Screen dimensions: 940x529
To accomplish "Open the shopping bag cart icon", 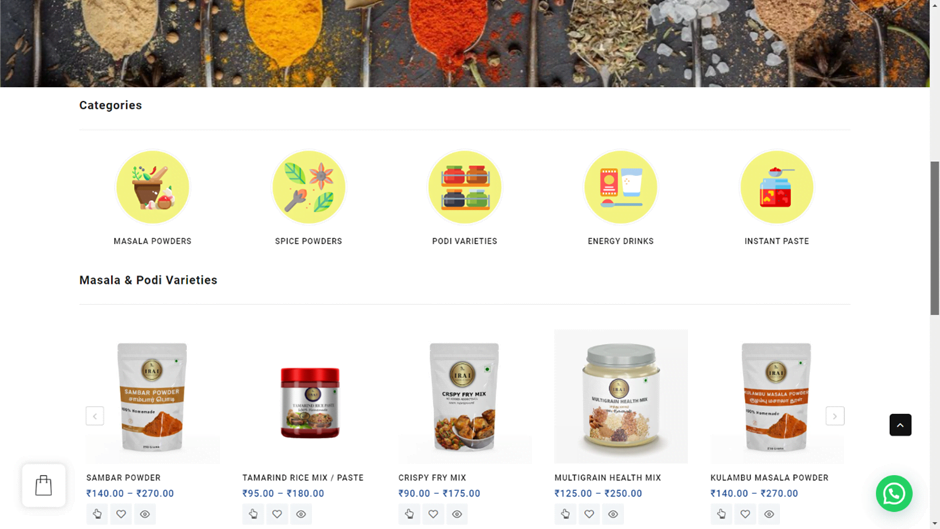I will click(x=44, y=485).
